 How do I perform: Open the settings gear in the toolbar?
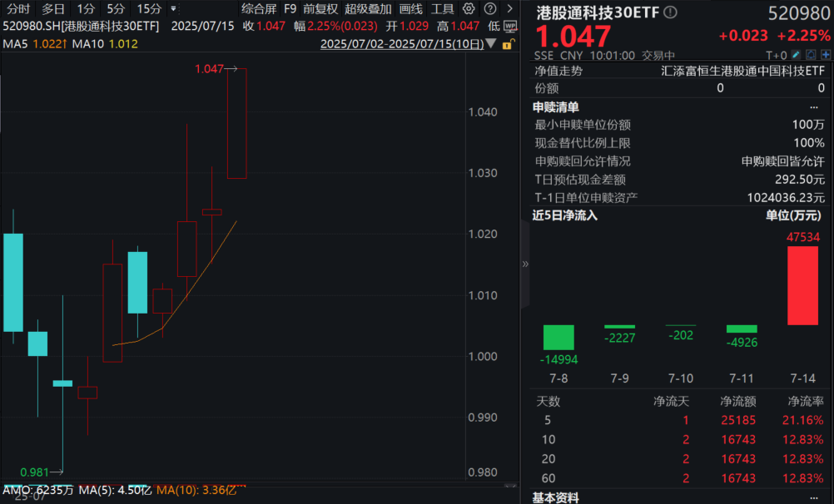468,8
